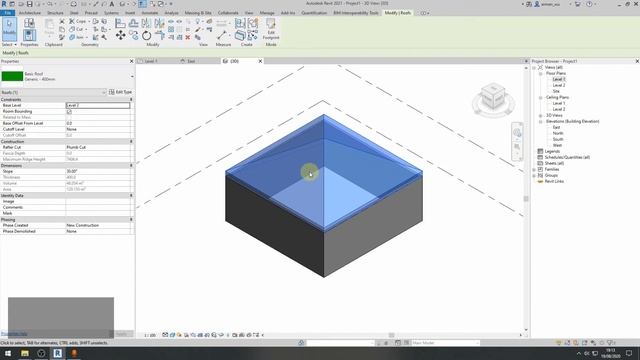Open the Annotate ribbon tab

(x=149, y=13)
